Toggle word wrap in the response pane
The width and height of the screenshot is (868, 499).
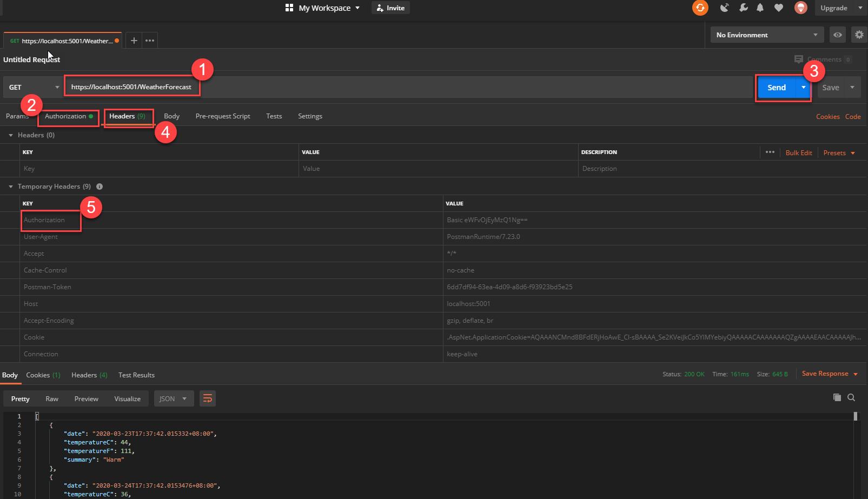tap(208, 398)
